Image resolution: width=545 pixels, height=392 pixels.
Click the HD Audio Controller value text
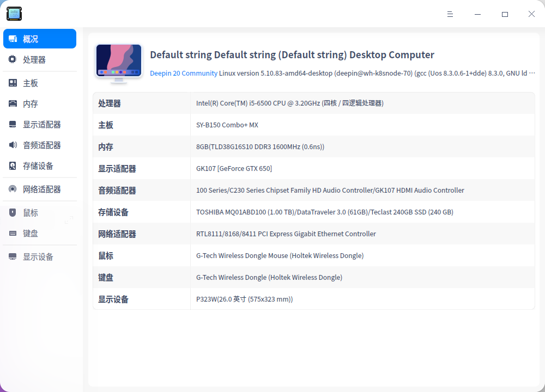pyautogui.click(x=330, y=190)
